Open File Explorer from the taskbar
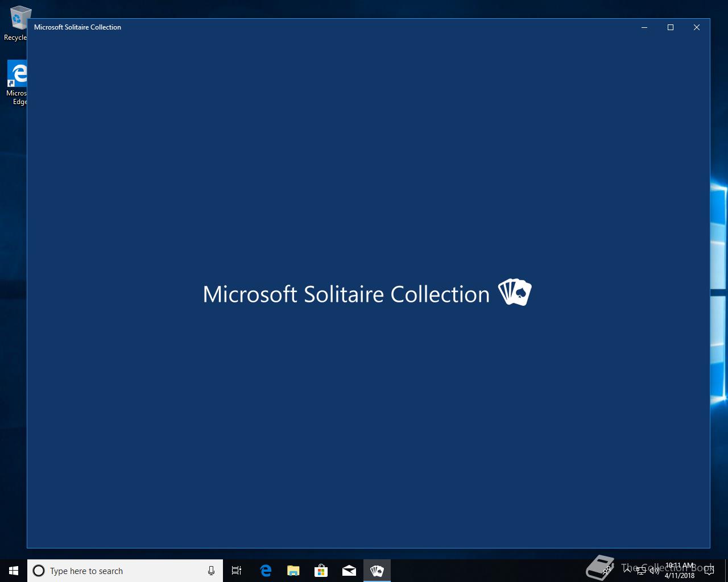This screenshot has height=582, width=728. pyautogui.click(x=293, y=571)
